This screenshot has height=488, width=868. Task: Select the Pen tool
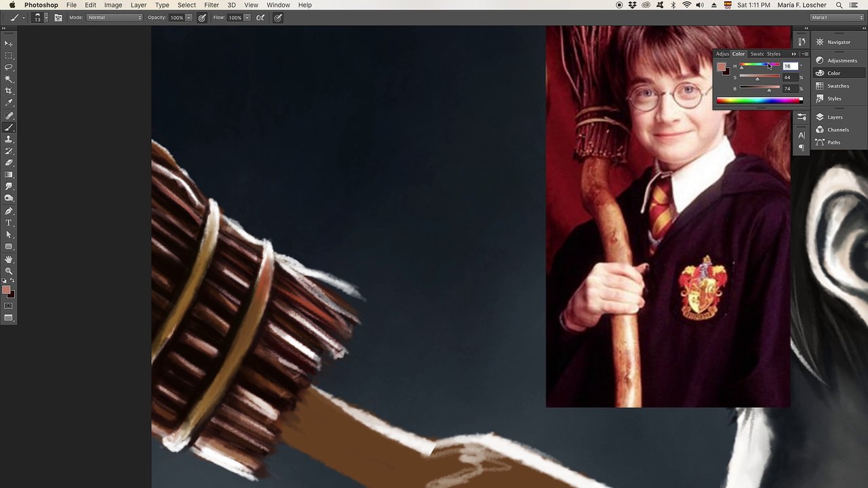click(9, 211)
